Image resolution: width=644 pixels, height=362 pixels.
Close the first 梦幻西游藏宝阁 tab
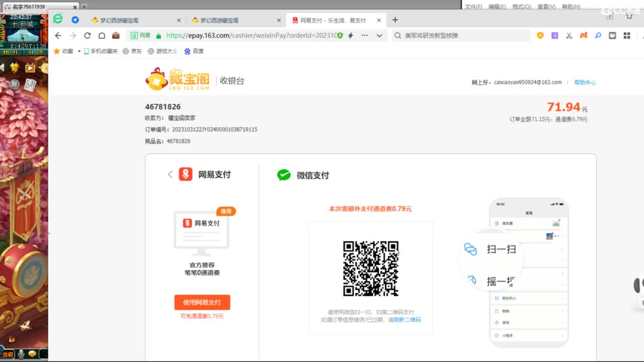pos(179,21)
